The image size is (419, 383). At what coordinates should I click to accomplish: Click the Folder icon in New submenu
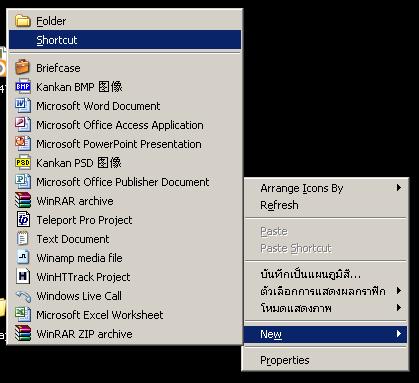tap(23, 21)
